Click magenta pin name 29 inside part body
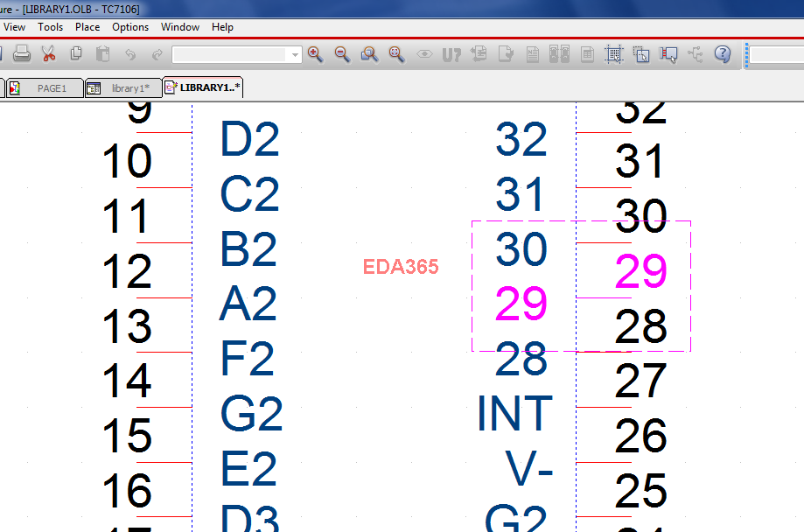The height and width of the screenshot is (532, 804). click(x=521, y=304)
